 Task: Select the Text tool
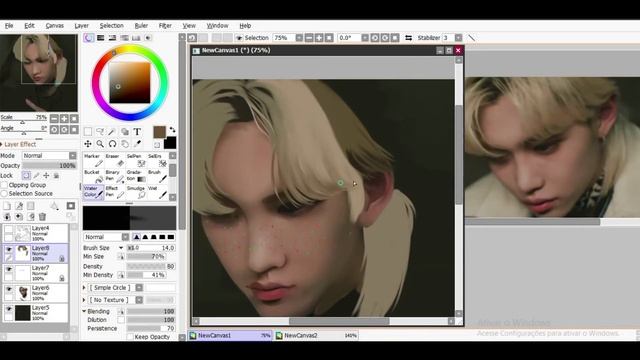click(137, 131)
